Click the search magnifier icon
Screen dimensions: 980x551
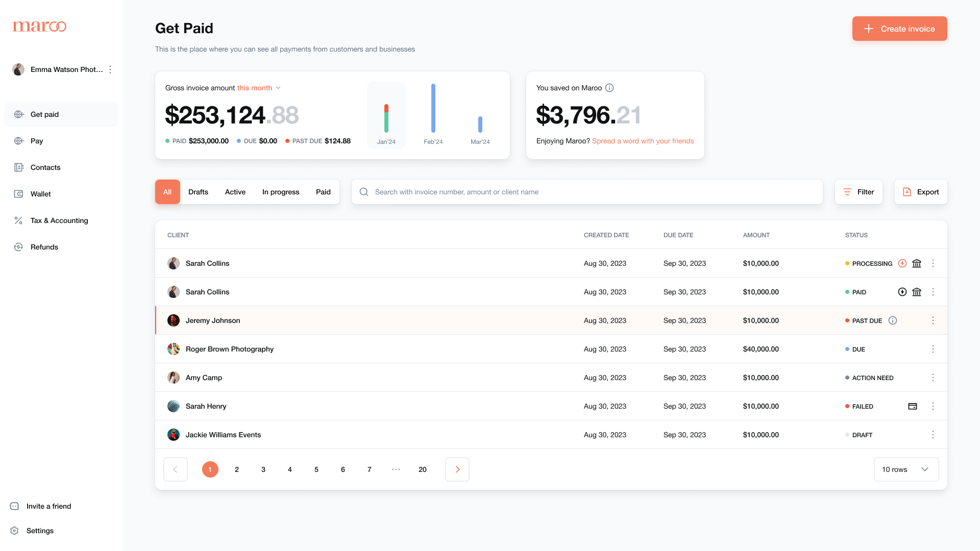pyautogui.click(x=364, y=192)
